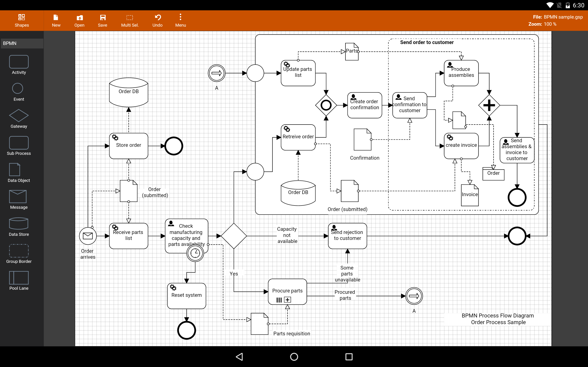The width and height of the screenshot is (588, 367).
Task: Choose the Data Store cylinder shape
Action: coord(19,223)
